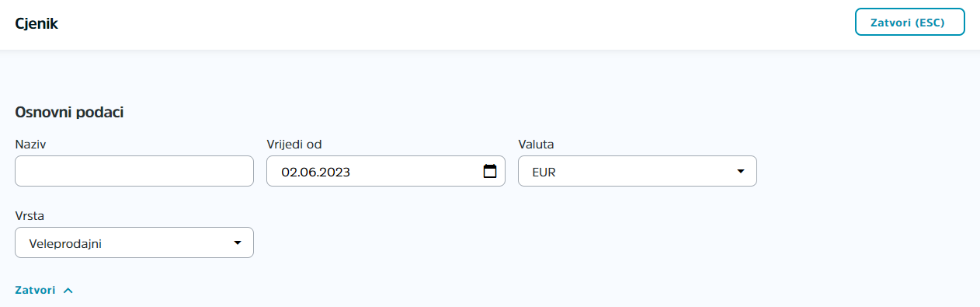Click inside the Vrijedi od date field
The image size is (980, 307).
(386, 171)
